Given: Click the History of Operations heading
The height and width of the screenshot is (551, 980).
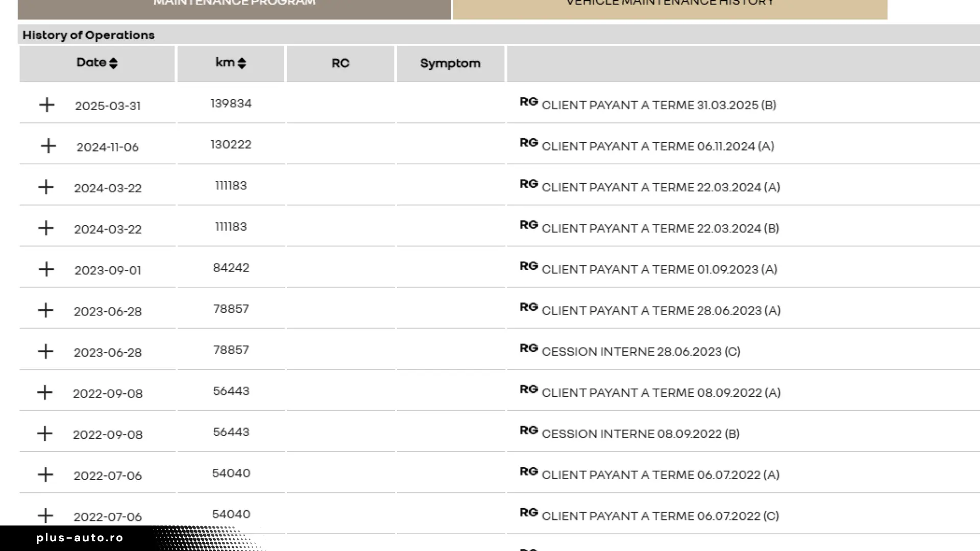Looking at the screenshot, I should pos(88,35).
